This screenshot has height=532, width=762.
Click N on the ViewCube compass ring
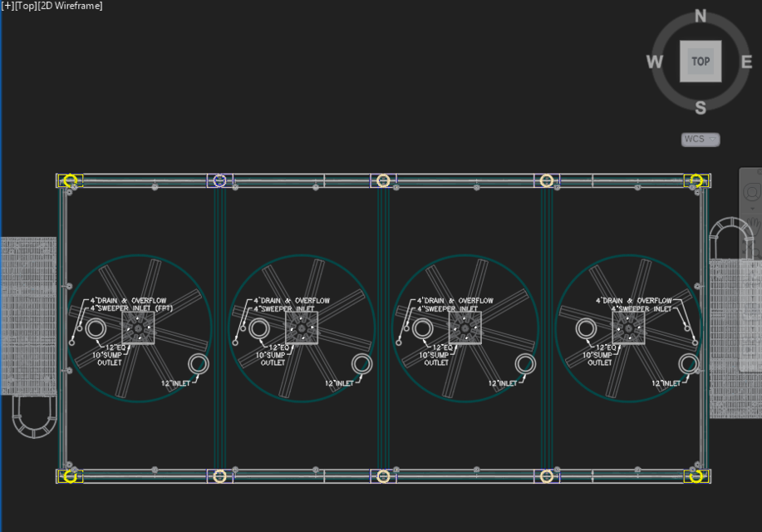700,14
